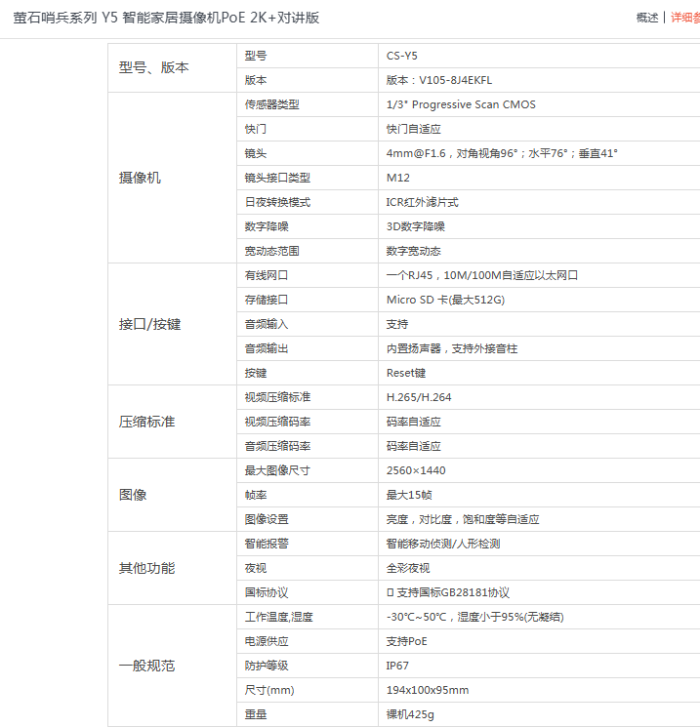Click the 电源供应 label
700x728 pixels.
click(x=267, y=641)
